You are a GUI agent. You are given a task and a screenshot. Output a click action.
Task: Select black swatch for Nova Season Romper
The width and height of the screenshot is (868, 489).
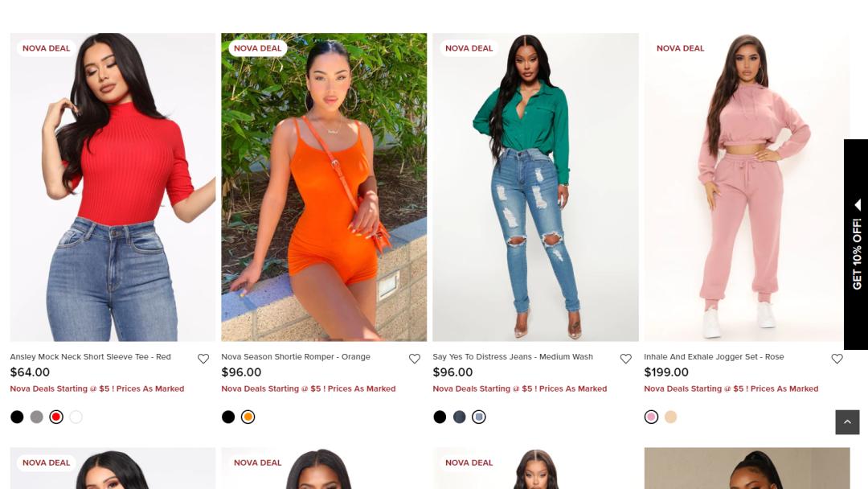click(x=228, y=417)
